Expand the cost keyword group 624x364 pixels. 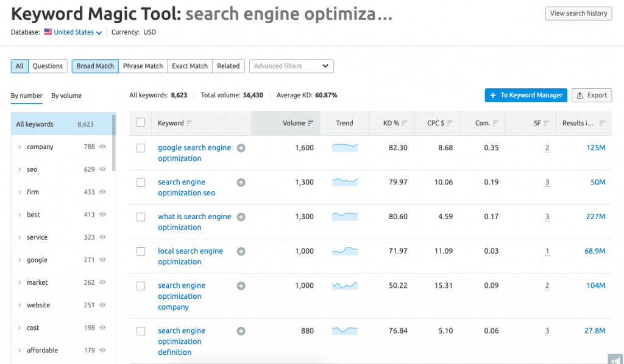[x=19, y=328]
